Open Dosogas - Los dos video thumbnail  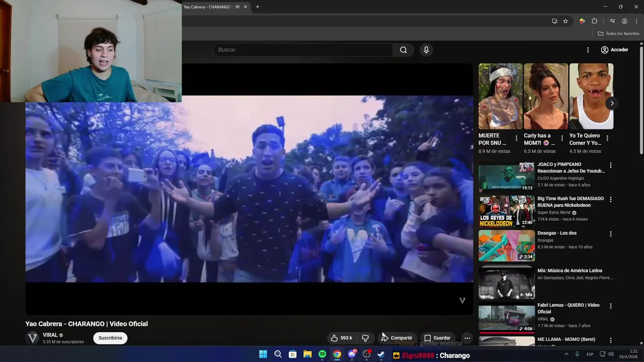(x=507, y=246)
